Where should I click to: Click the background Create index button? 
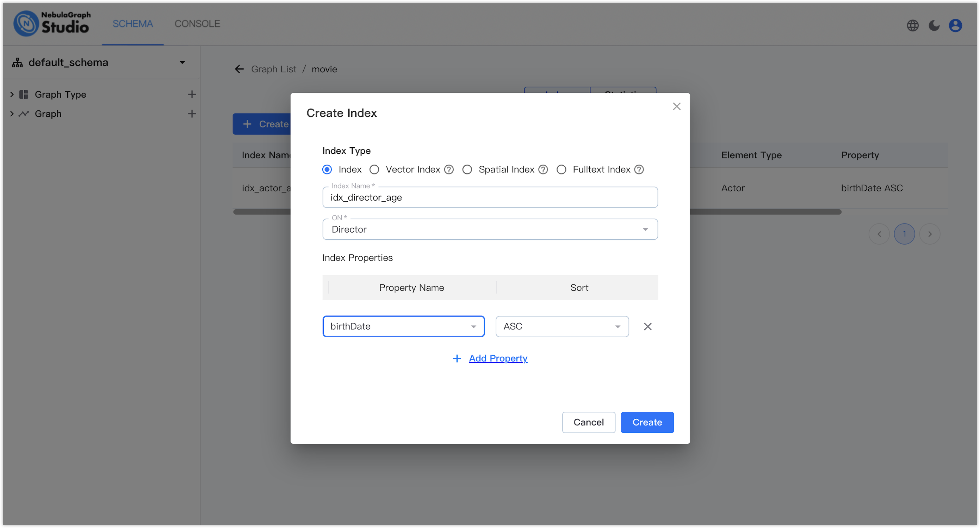tap(262, 124)
